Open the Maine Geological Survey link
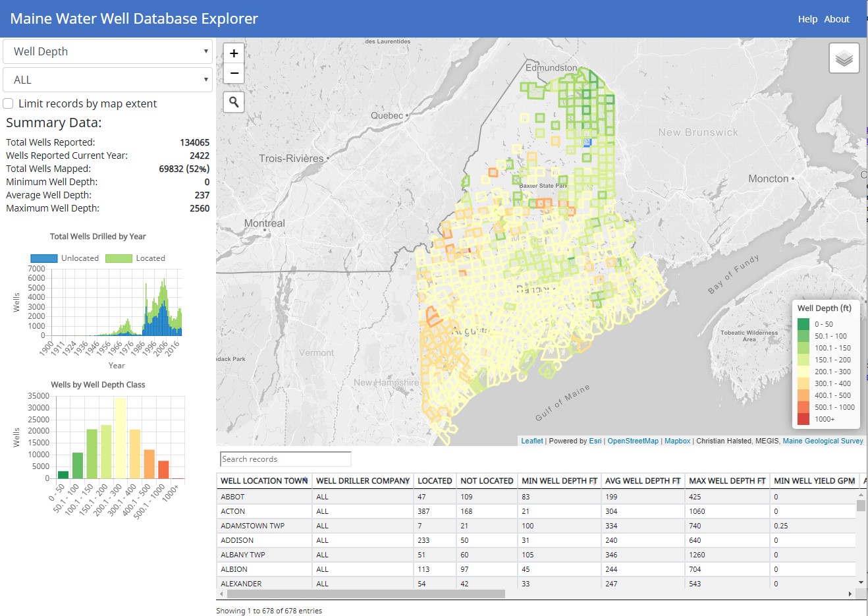This screenshot has height=616, width=868. 823,441
